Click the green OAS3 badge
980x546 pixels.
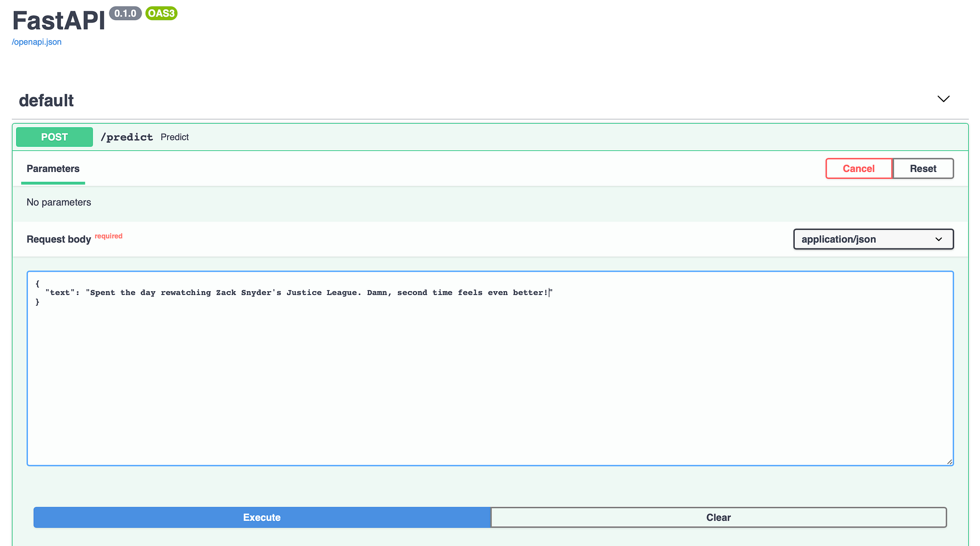coord(161,13)
